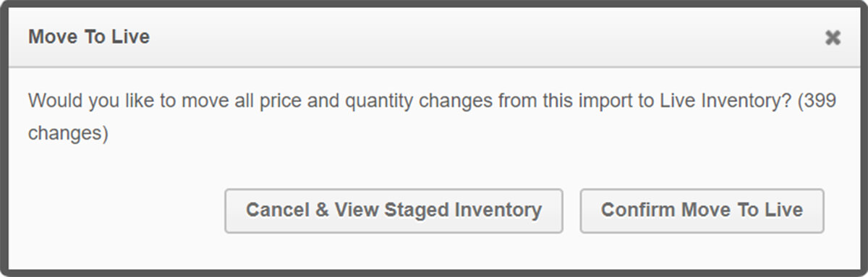This screenshot has width=868, height=277.
Task: Choose the Cancel option button
Action: [393, 210]
